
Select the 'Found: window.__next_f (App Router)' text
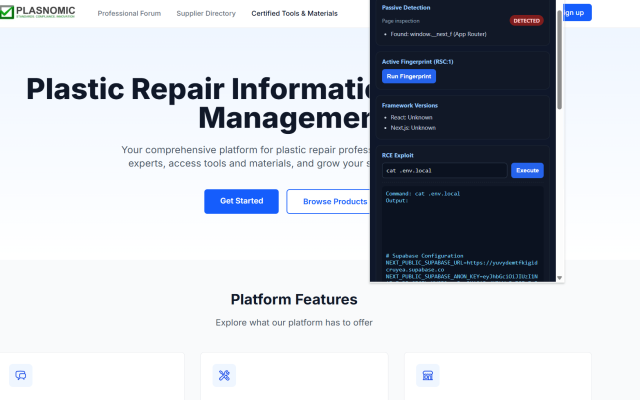pyautogui.click(x=438, y=34)
